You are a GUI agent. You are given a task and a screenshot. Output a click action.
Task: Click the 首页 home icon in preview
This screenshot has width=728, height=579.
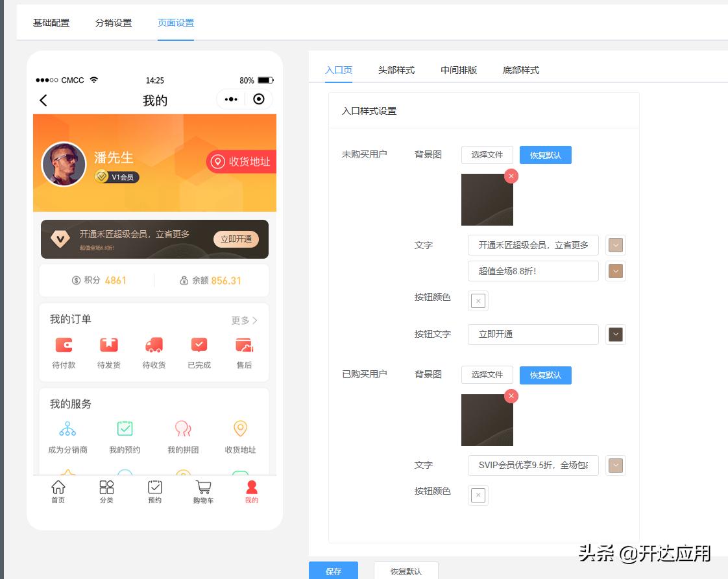(58, 488)
